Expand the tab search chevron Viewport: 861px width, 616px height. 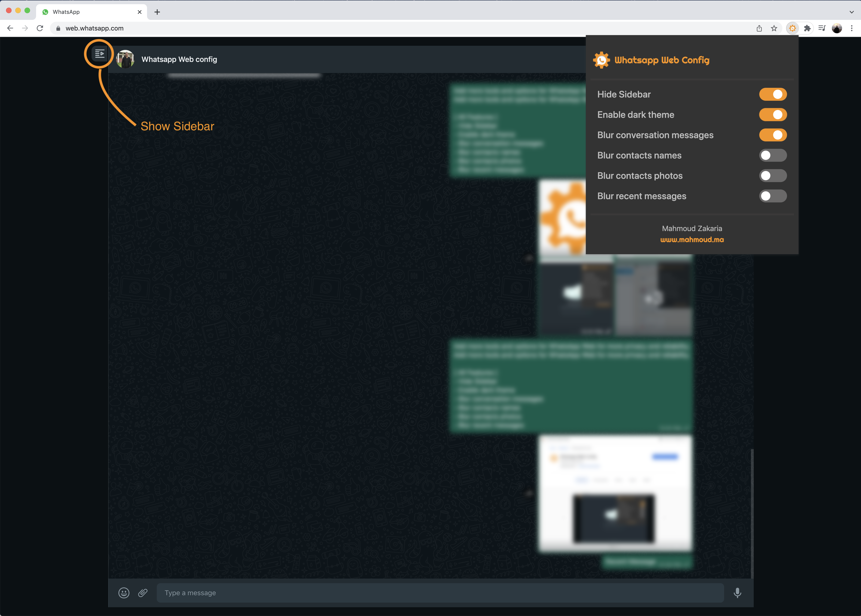(852, 12)
